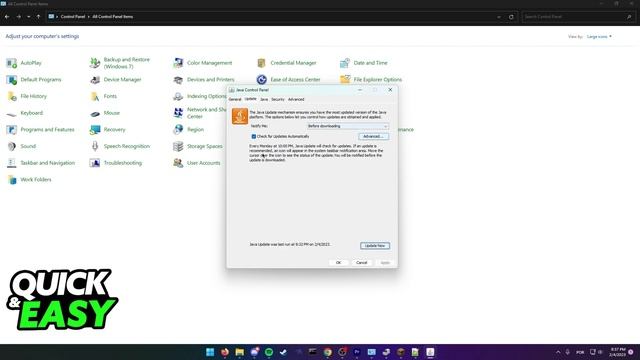Expand address bar history dropdown
Viewport: 640px width, 360px height.
tap(499, 17)
